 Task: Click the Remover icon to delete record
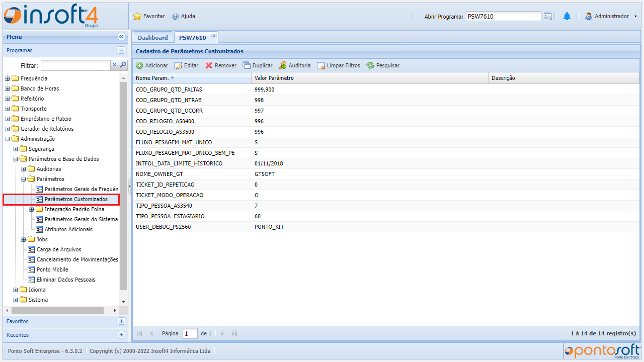click(x=208, y=65)
